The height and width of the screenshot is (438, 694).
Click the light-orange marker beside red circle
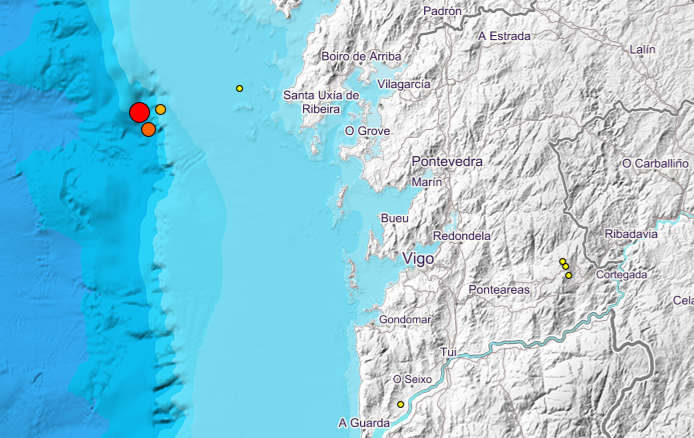coord(161,109)
